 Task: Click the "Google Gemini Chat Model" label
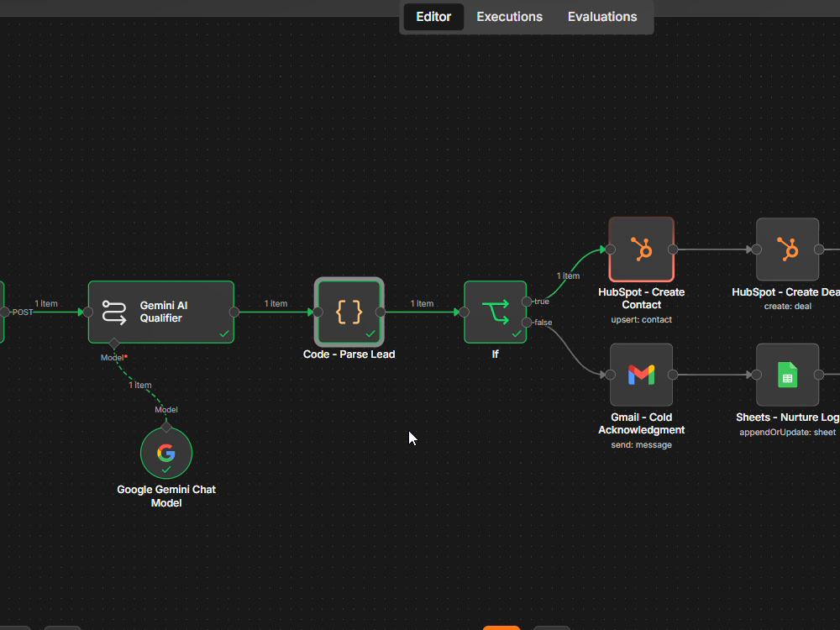click(x=166, y=496)
